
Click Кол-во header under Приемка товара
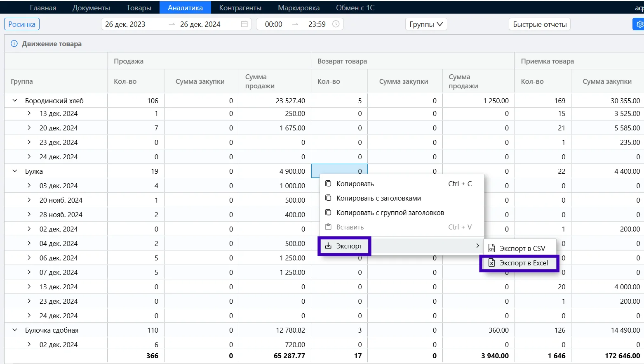(543, 81)
